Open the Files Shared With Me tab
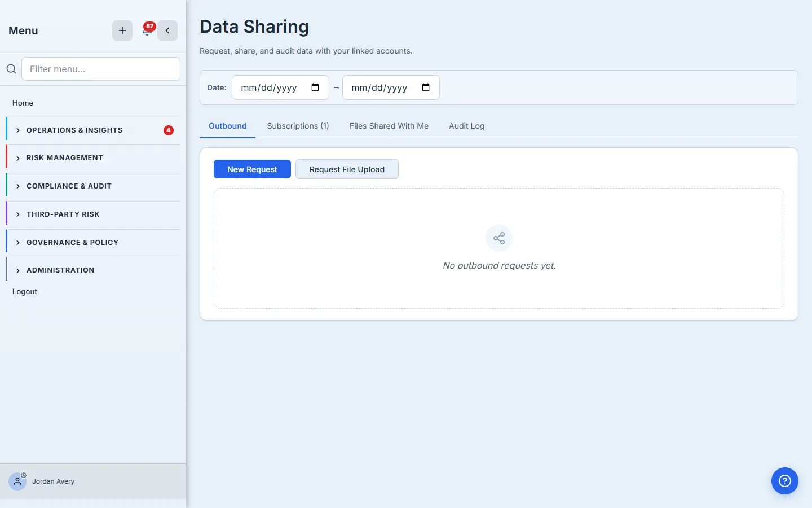 coord(389,126)
